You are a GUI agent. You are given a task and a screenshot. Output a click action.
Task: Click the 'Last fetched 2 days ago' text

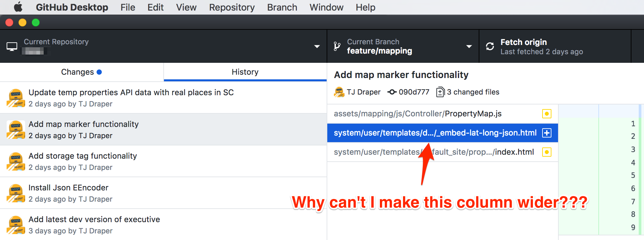[542, 52]
